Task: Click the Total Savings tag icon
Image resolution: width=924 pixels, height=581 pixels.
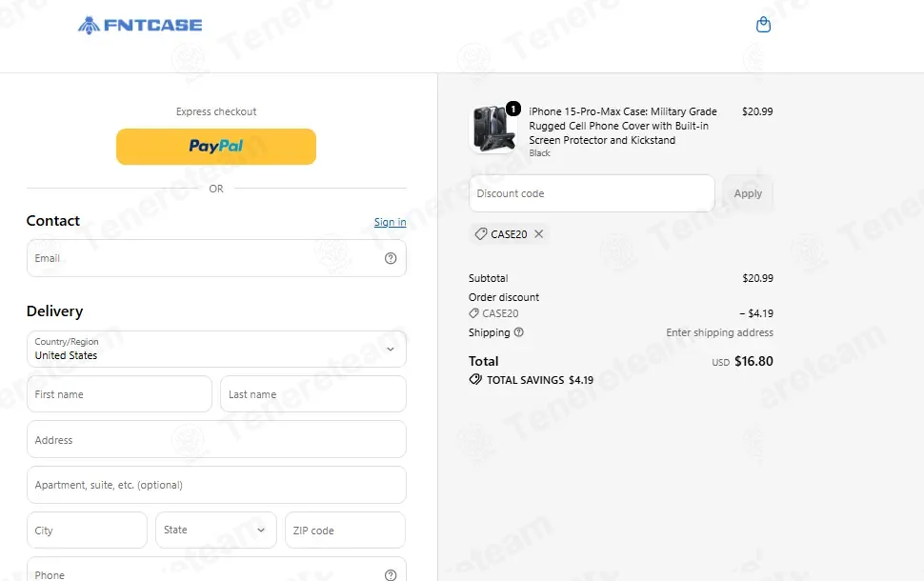Action: pyautogui.click(x=475, y=379)
